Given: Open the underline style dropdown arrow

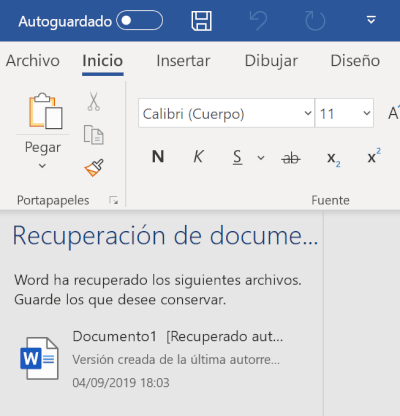Looking at the screenshot, I should [261, 158].
